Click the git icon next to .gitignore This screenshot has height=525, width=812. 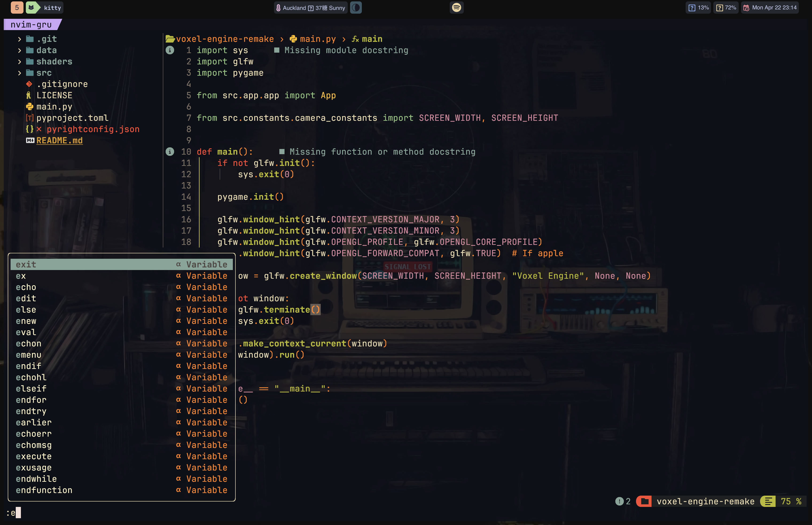29,84
